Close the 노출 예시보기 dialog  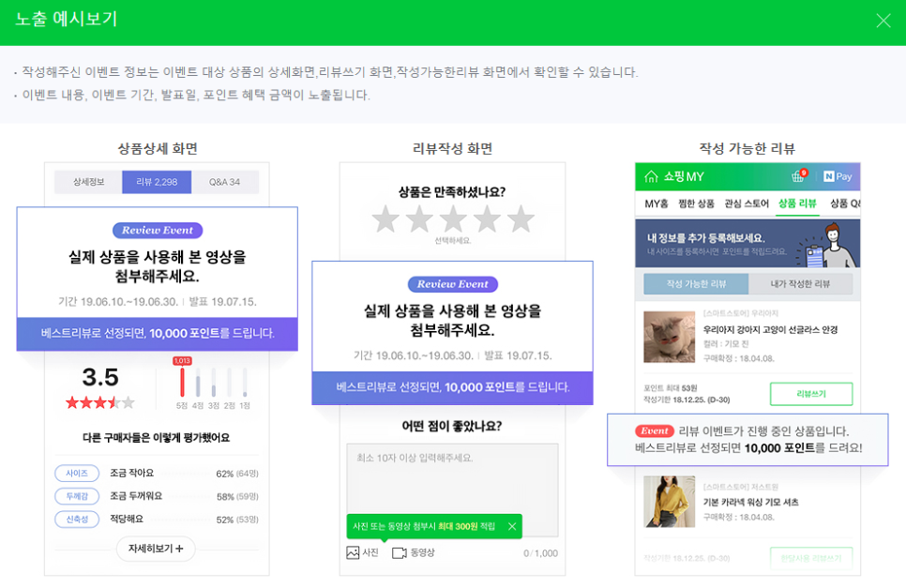pos(883,21)
